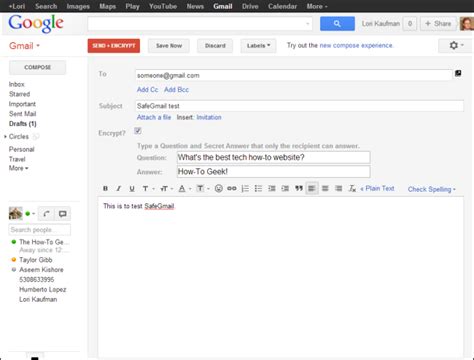
Task: Open the chat status dropdown with green dot
Action: [x=30, y=214]
